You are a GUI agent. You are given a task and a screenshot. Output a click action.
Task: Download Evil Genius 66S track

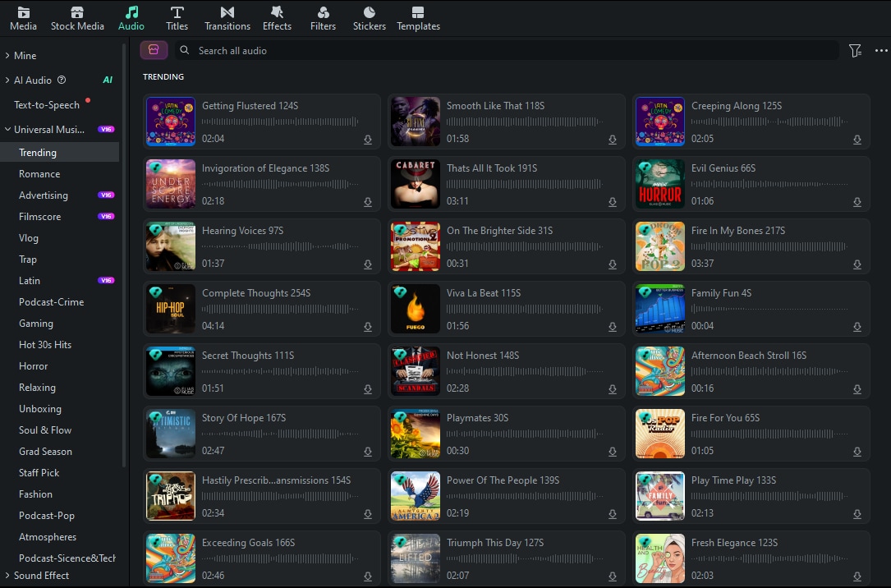tap(857, 202)
